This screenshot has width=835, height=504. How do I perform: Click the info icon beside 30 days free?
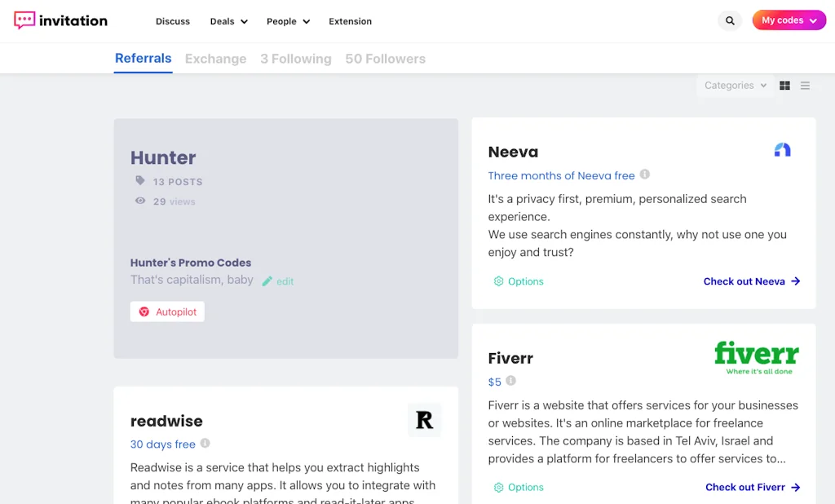point(205,444)
